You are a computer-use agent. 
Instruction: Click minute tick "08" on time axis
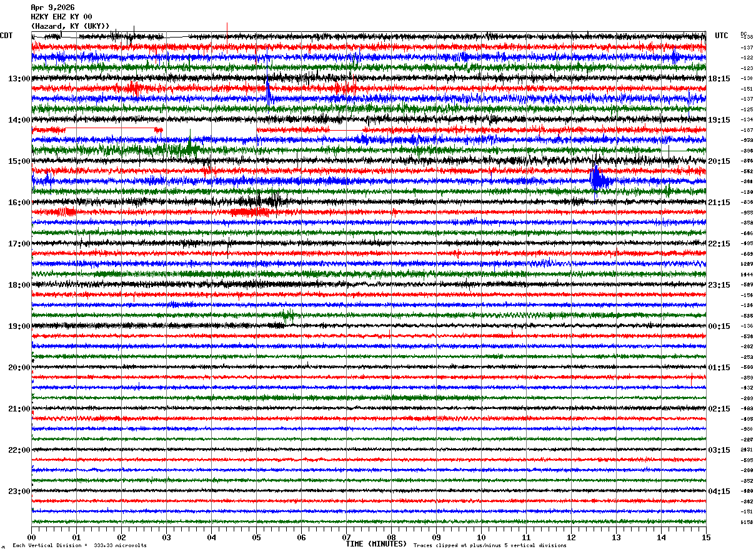click(391, 537)
